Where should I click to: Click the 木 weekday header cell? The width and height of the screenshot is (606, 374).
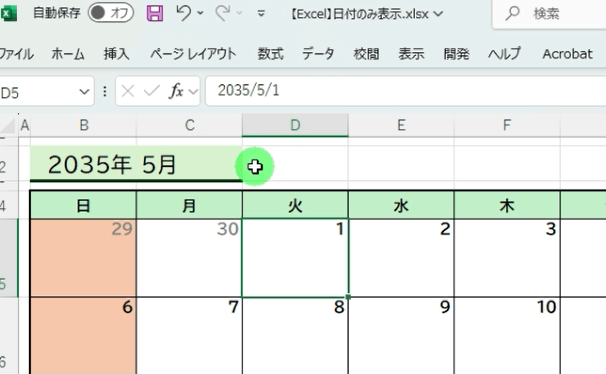[x=507, y=205]
